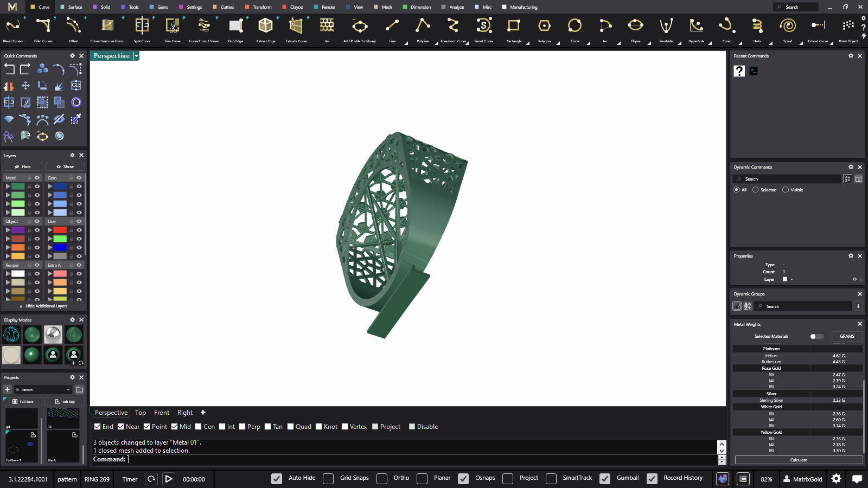Pick the blue User layer color swatch

[x=60, y=247]
